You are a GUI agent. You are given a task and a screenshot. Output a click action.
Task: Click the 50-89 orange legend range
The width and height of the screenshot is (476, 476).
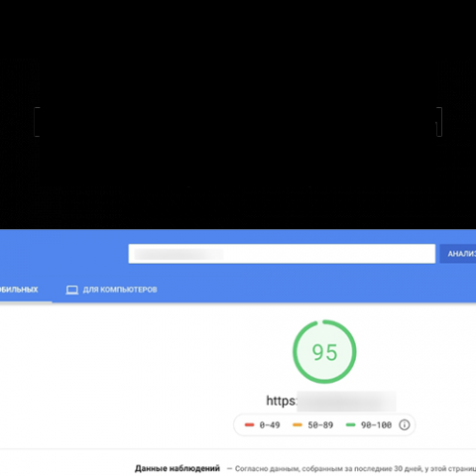[313, 425]
